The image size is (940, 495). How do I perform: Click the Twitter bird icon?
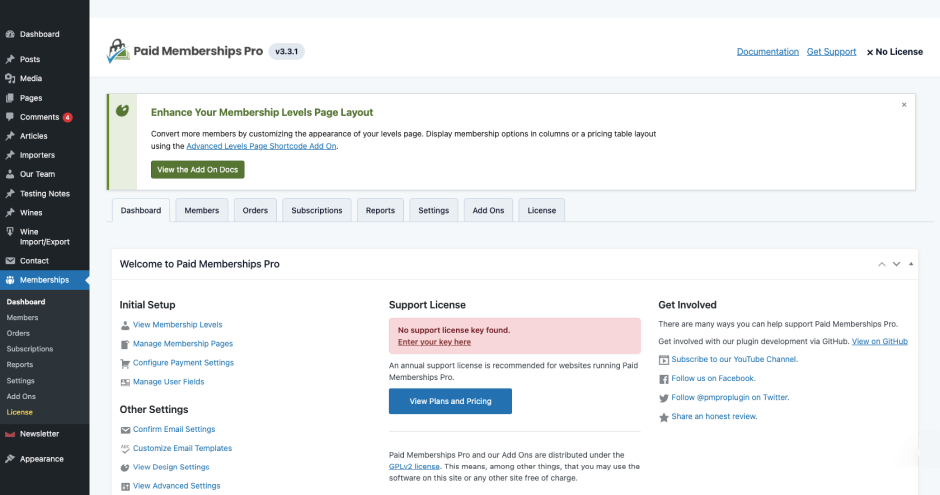pos(664,398)
